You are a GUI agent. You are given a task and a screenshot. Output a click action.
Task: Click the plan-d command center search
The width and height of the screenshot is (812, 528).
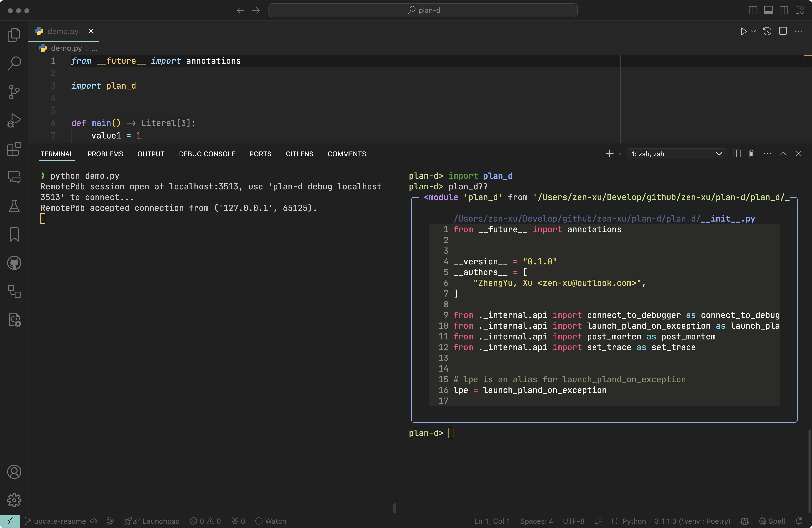[x=423, y=10]
